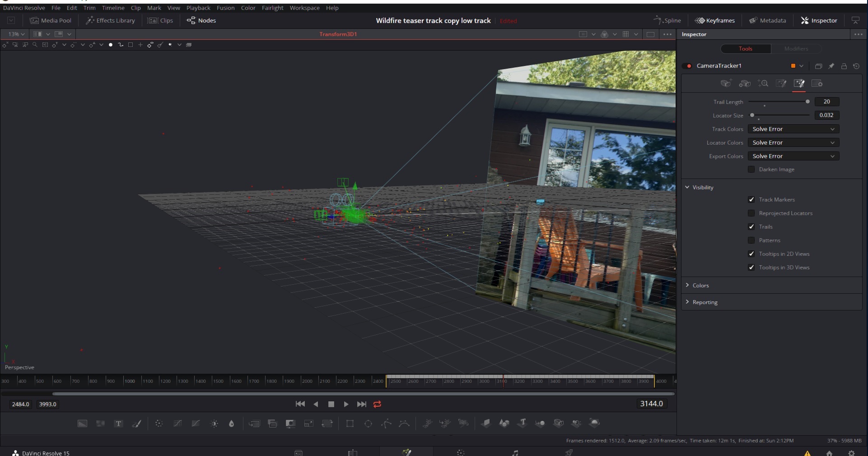The width and height of the screenshot is (868, 456).
Task: Add the Resize tool
Action: pos(309,423)
